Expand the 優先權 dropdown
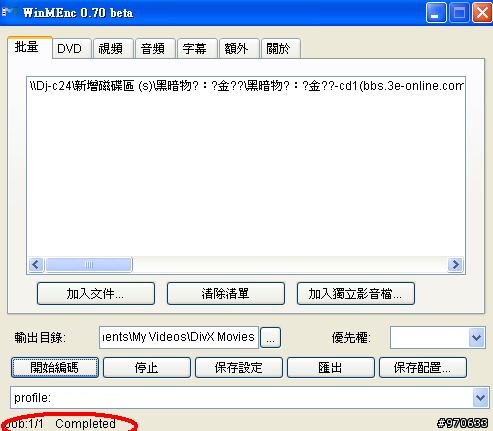 [477, 338]
